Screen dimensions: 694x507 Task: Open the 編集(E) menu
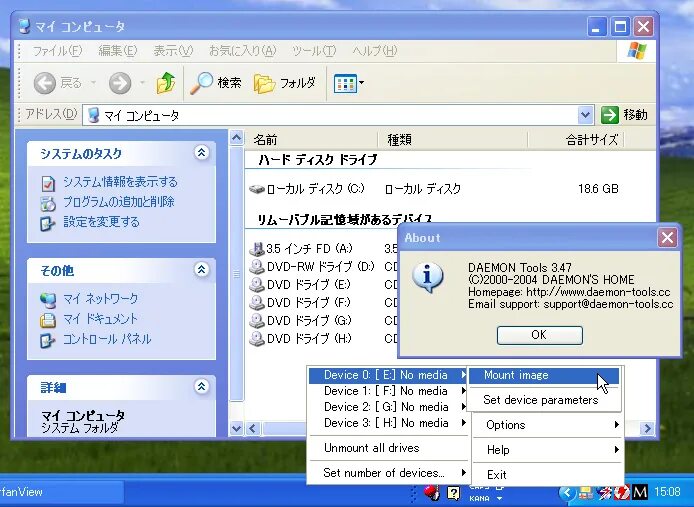pyautogui.click(x=118, y=51)
